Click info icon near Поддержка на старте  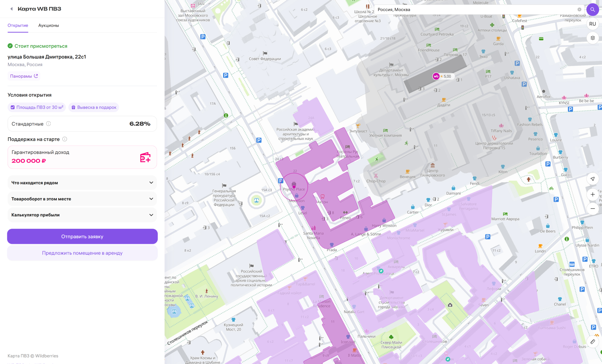point(65,139)
